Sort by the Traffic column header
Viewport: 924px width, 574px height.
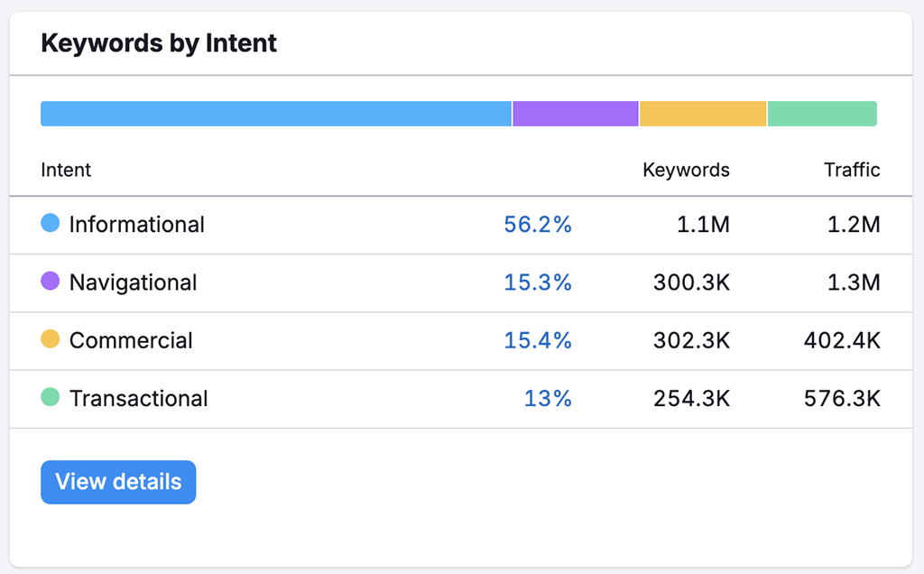pos(852,170)
